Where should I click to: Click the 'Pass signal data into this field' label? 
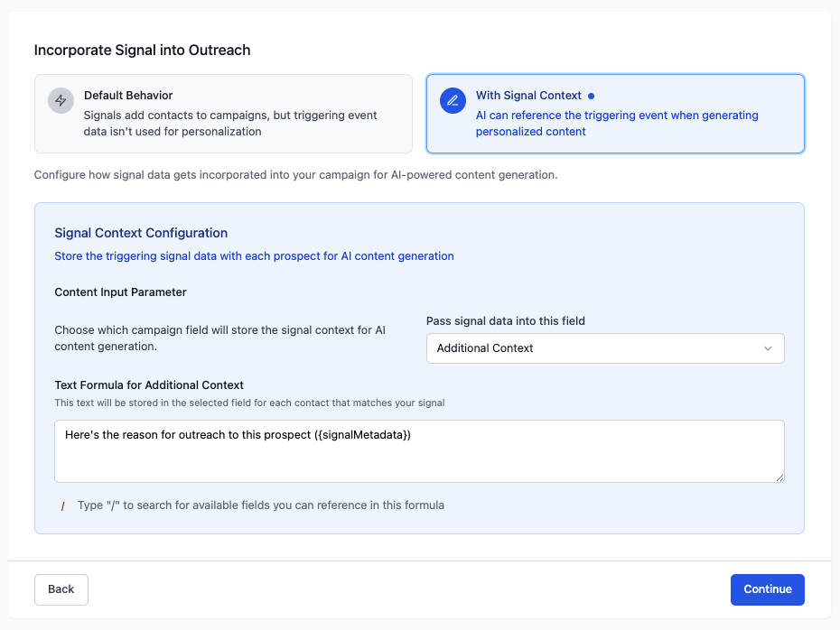tap(505, 321)
